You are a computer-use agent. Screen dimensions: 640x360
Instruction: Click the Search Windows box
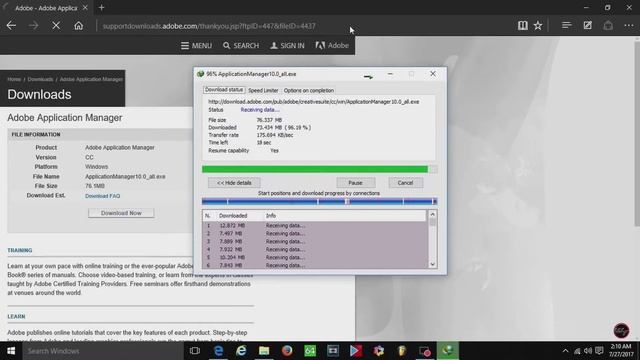click(x=103, y=351)
